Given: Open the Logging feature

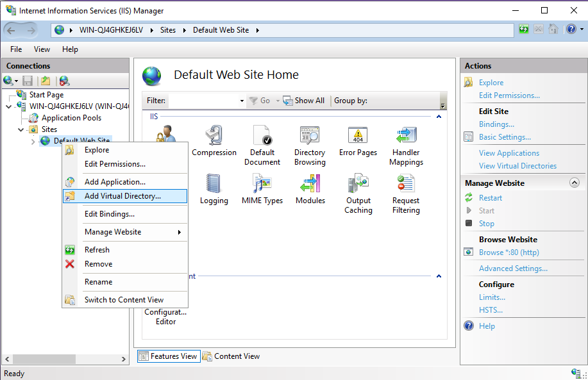Looking at the screenshot, I should pos(214,189).
